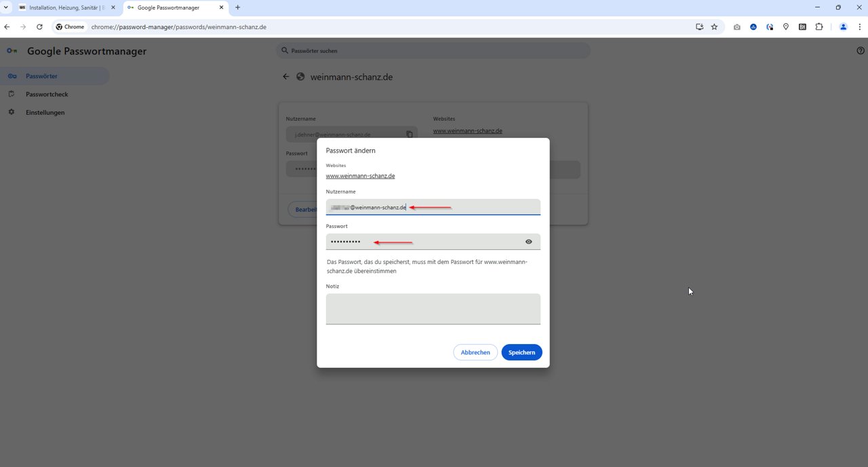Open the www.weinmann-schanz.de link in dialog

tap(360, 176)
